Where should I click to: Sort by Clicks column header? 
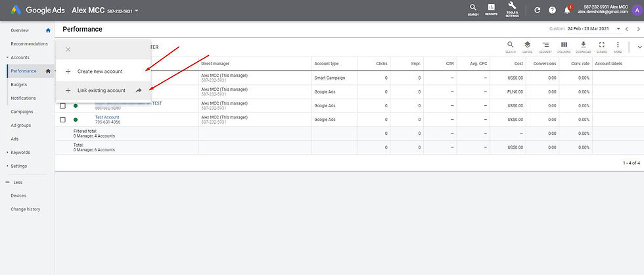pyautogui.click(x=382, y=64)
